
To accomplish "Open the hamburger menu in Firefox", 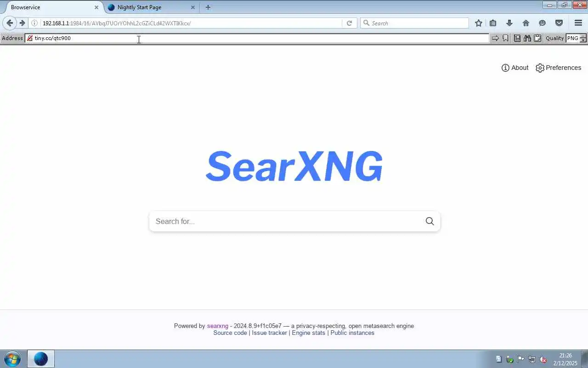I will [578, 23].
